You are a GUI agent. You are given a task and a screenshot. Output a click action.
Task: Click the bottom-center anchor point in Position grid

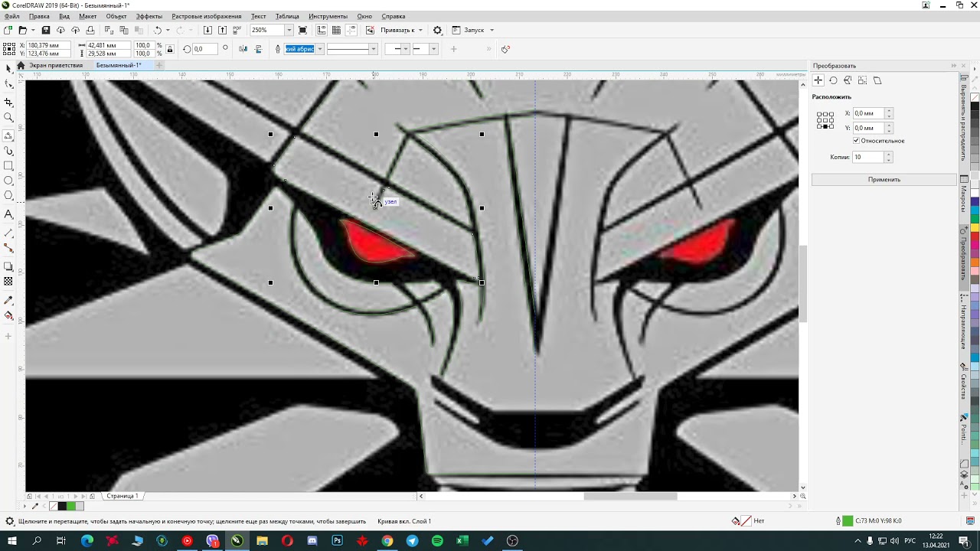click(x=825, y=126)
